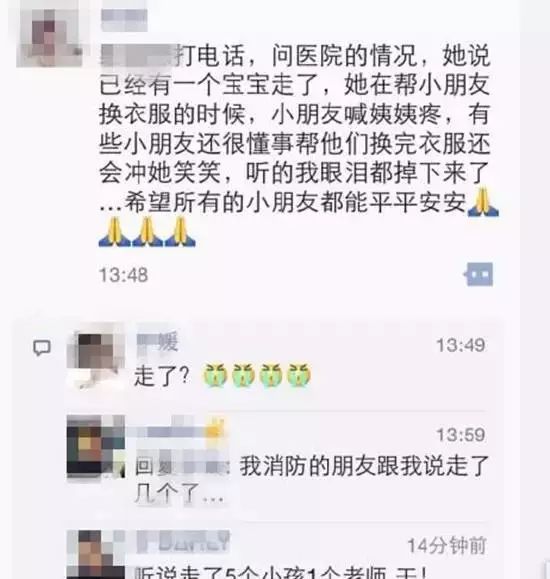Open the like and comment action button
Viewport: 550px width, 579px height.
pyautogui.click(x=479, y=274)
